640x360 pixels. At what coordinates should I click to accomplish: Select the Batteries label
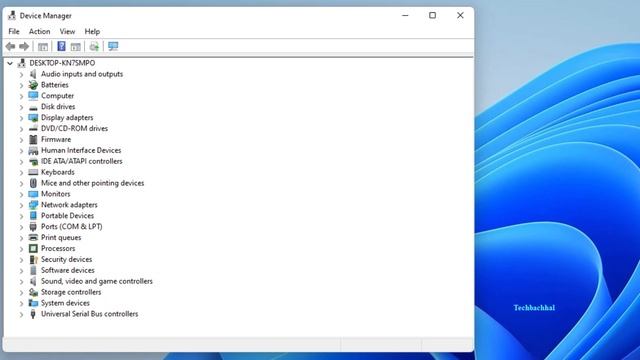point(55,85)
